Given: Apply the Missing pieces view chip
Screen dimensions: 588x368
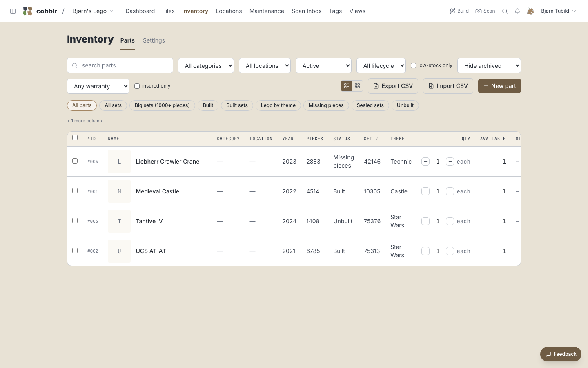Looking at the screenshot, I should (326, 105).
